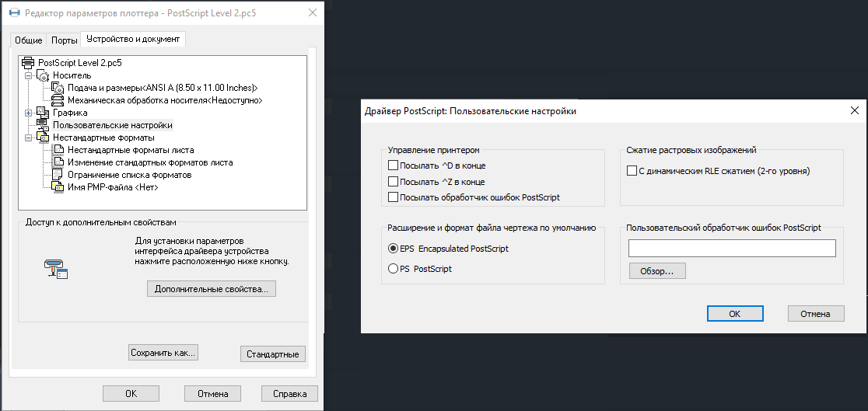Image resolution: width=868 pixels, height=411 pixels.
Task: Select PostScript Level 2.pc5 root node text
Action: (79, 63)
